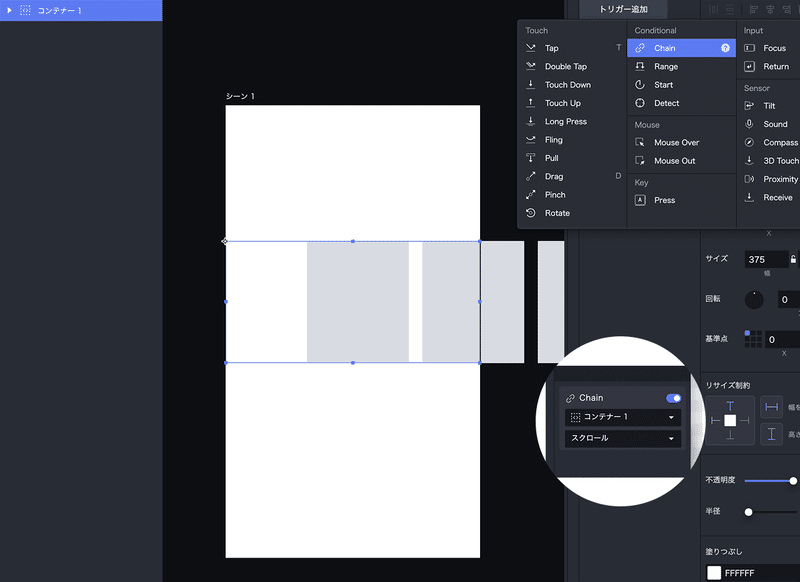The image size is (800, 582).
Task: Click the large gray rectangle on canvas
Action: point(358,302)
